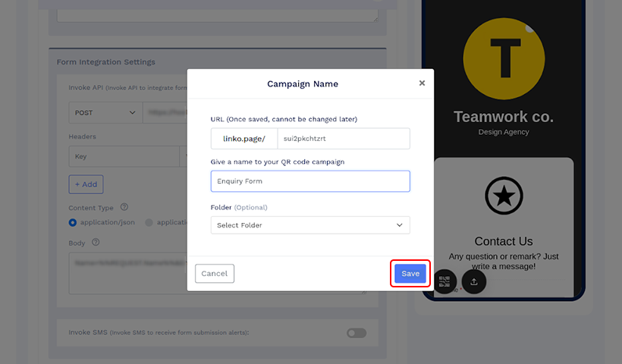The width and height of the screenshot is (622, 364).
Task: Select the second application content type radio
Action: tap(149, 222)
